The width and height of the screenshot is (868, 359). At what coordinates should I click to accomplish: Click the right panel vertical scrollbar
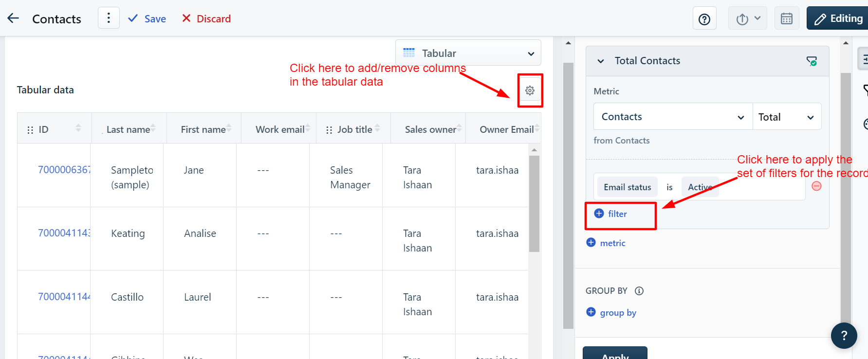click(x=846, y=199)
